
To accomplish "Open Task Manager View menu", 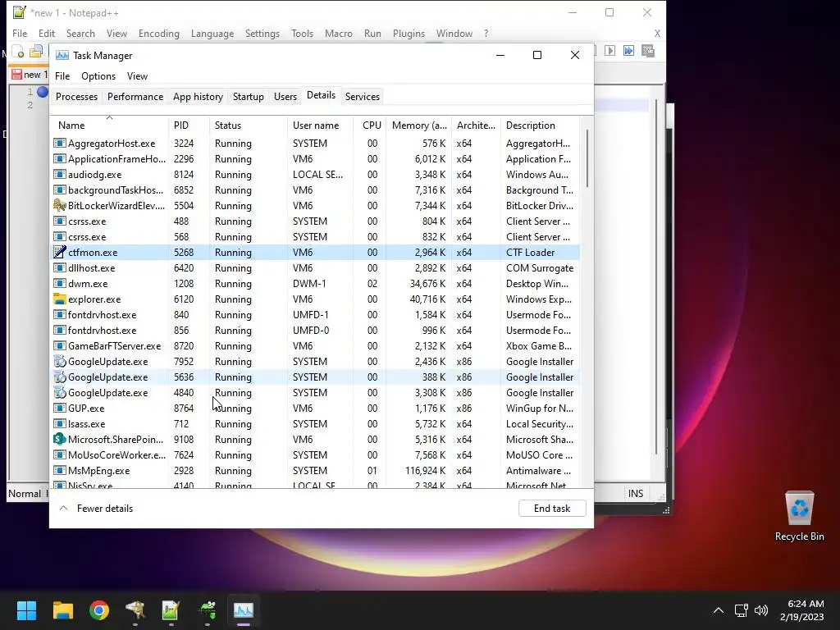I will click(x=137, y=76).
